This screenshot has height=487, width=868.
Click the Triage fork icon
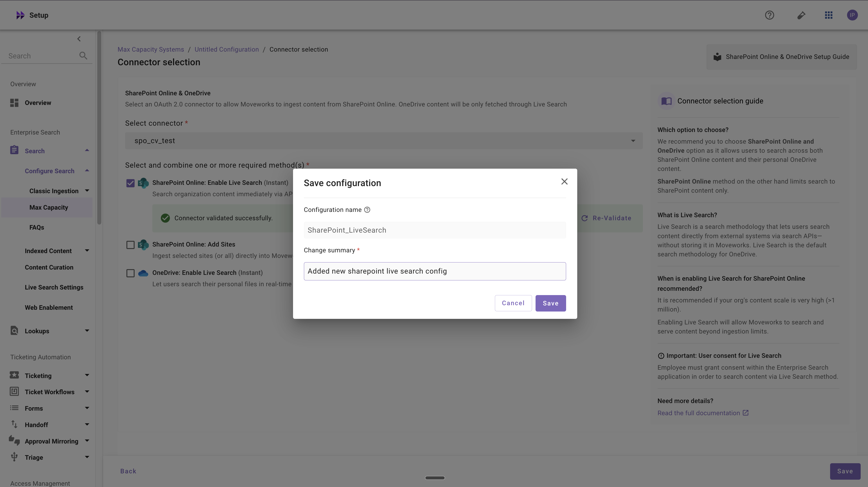coord(14,457)
